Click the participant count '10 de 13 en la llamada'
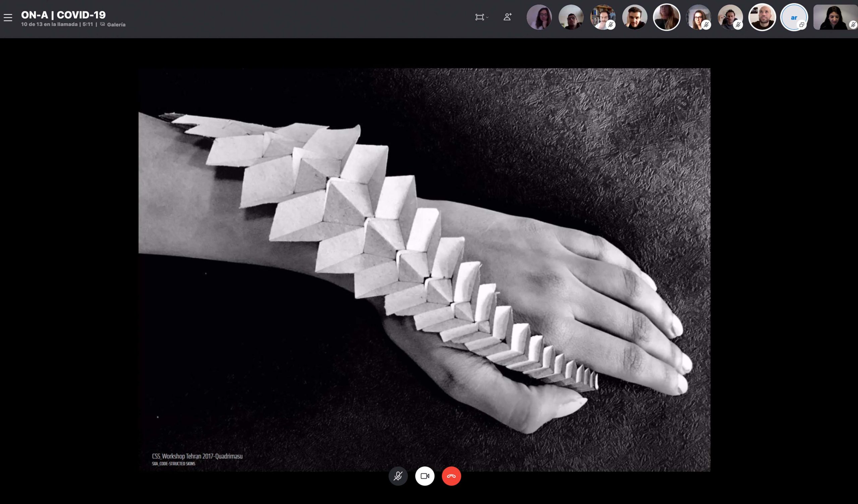858x504 pixels. click(49, 24)
